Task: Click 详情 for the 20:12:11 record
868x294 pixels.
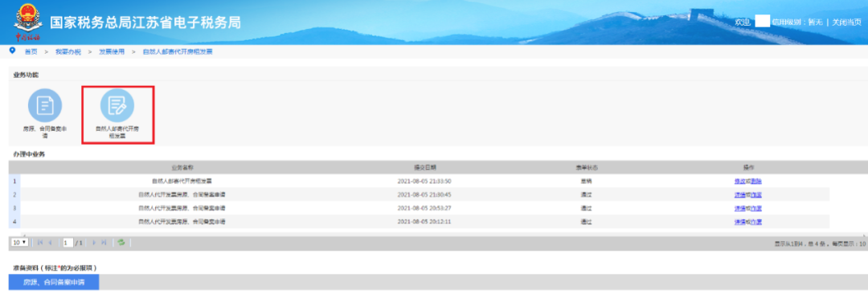Action: (739, 222)
